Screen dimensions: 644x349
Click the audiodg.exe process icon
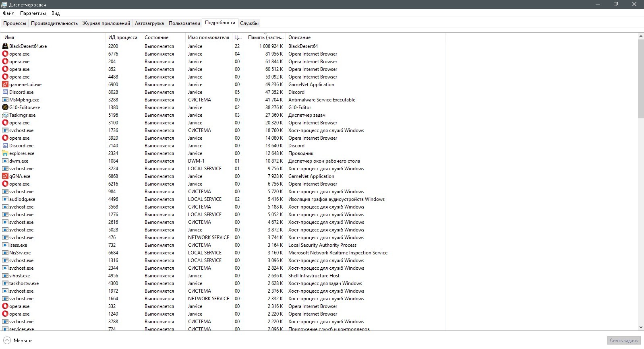tap(5, 199)
